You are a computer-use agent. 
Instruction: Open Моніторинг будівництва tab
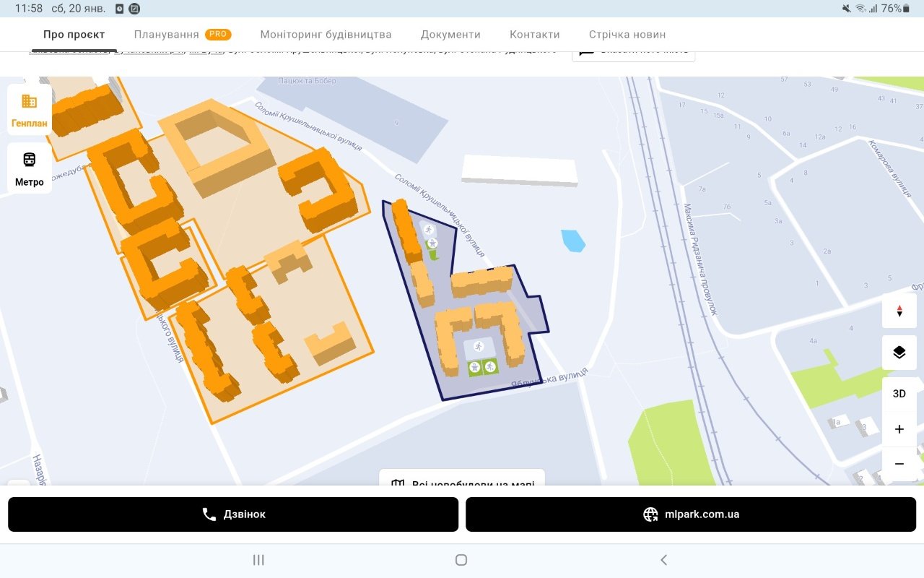pos(326,35)
